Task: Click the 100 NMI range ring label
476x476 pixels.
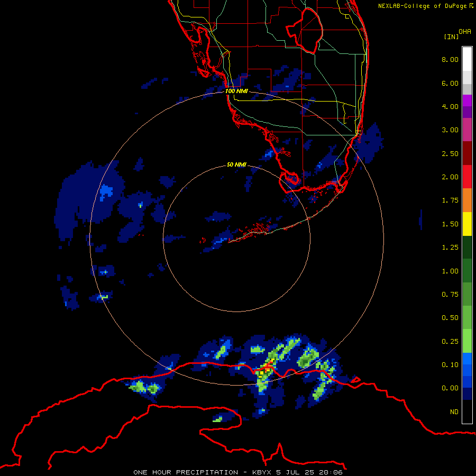Action: (x=236, y=91)
